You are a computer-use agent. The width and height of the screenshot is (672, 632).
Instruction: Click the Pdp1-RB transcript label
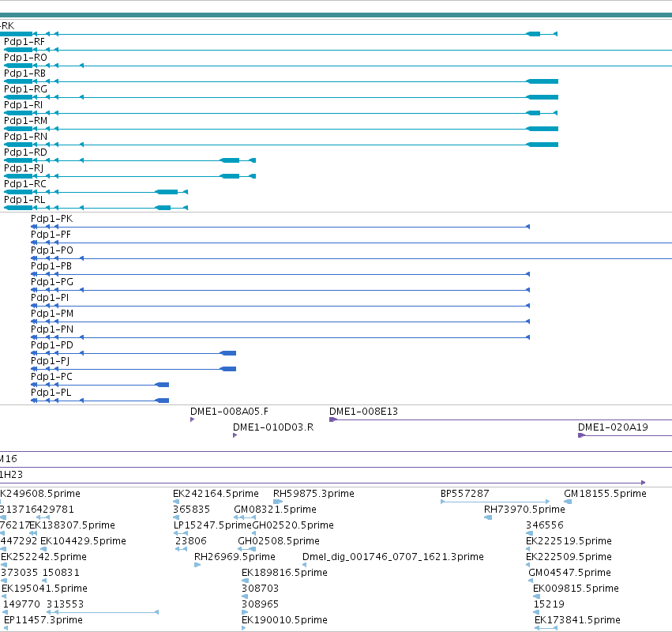(x=24, y=73)
